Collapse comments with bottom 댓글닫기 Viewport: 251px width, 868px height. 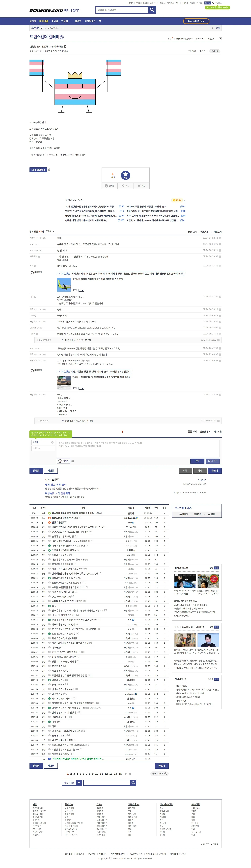[x=205, y=432]
